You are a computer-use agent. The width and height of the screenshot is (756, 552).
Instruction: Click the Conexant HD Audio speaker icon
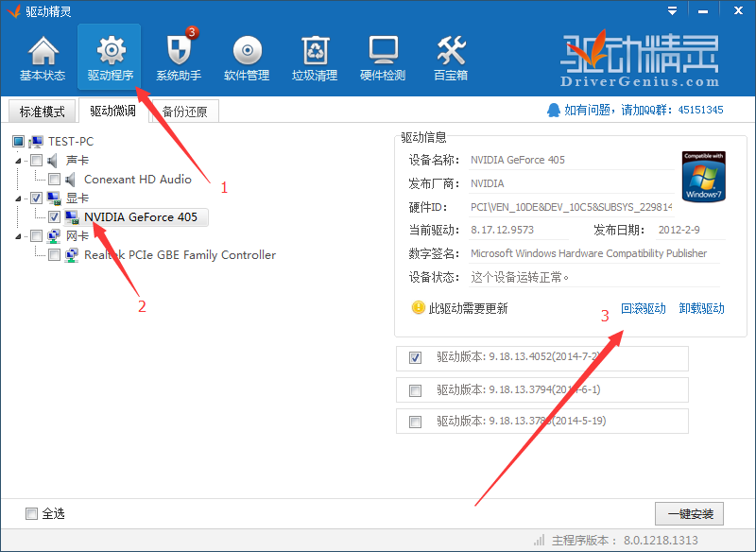point(71,180)
